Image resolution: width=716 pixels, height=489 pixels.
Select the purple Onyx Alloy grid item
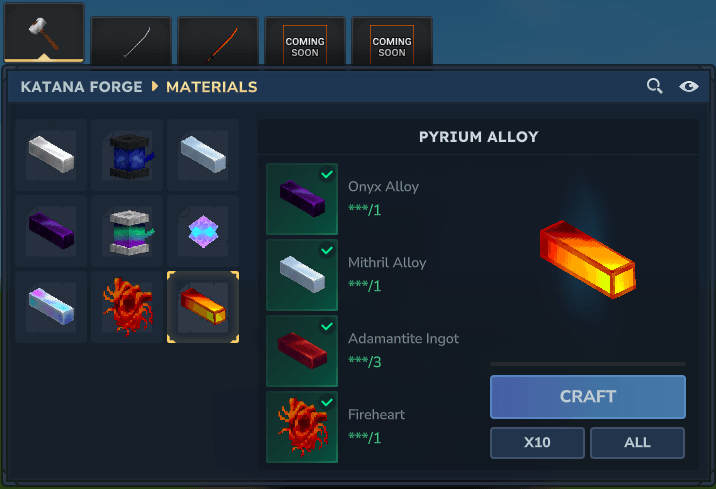click(51, 231)
